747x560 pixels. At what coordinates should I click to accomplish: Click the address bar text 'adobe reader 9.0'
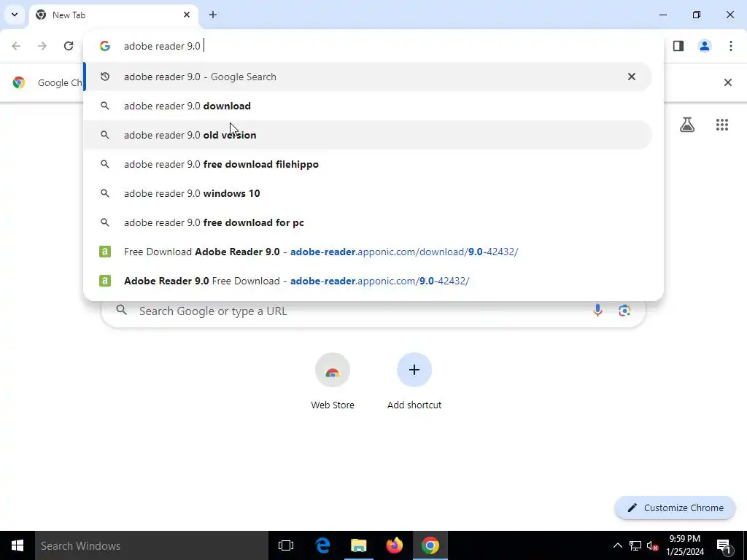pos(162,46)
